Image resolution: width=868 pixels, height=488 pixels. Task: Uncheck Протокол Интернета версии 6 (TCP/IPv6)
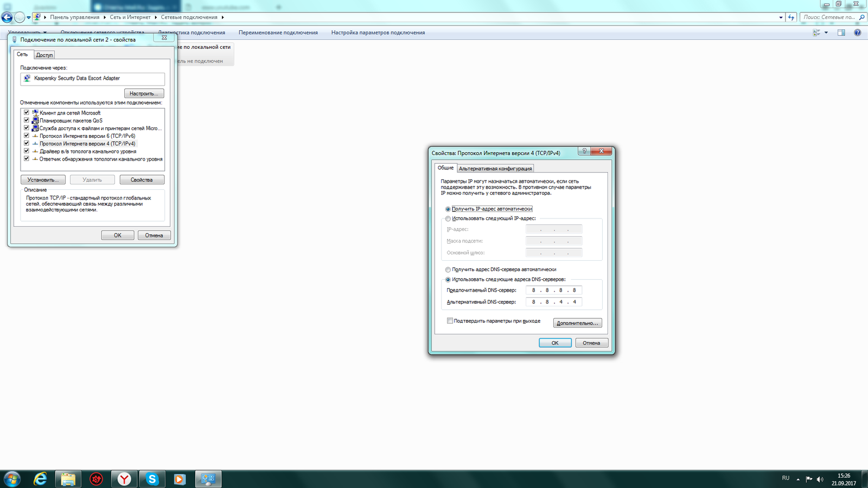click(26, 136)
